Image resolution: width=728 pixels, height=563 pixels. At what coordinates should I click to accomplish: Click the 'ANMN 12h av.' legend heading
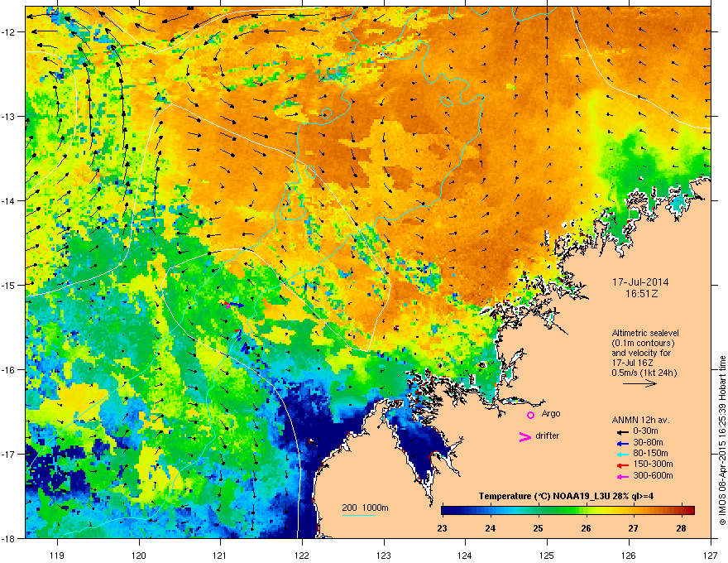click(640, 420)
